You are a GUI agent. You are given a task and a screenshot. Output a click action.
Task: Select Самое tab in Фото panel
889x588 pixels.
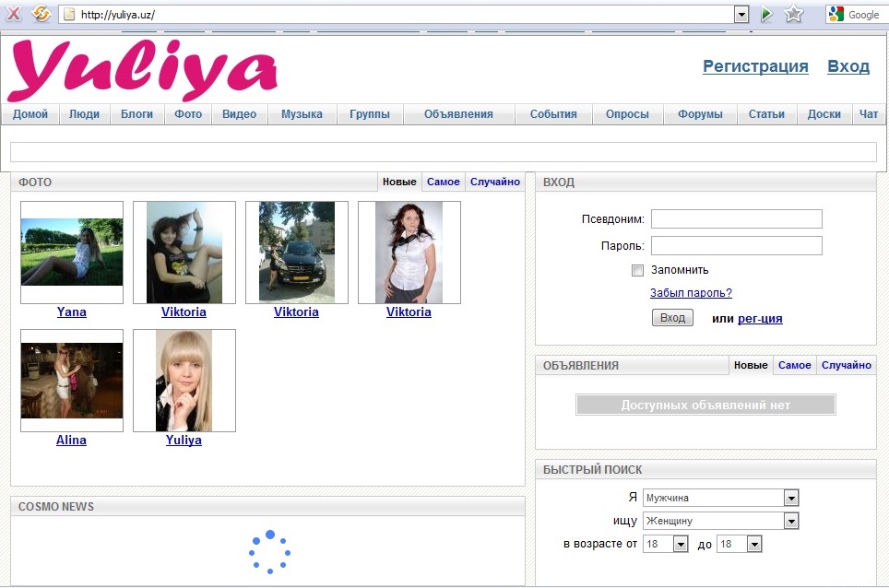(444, 182)
